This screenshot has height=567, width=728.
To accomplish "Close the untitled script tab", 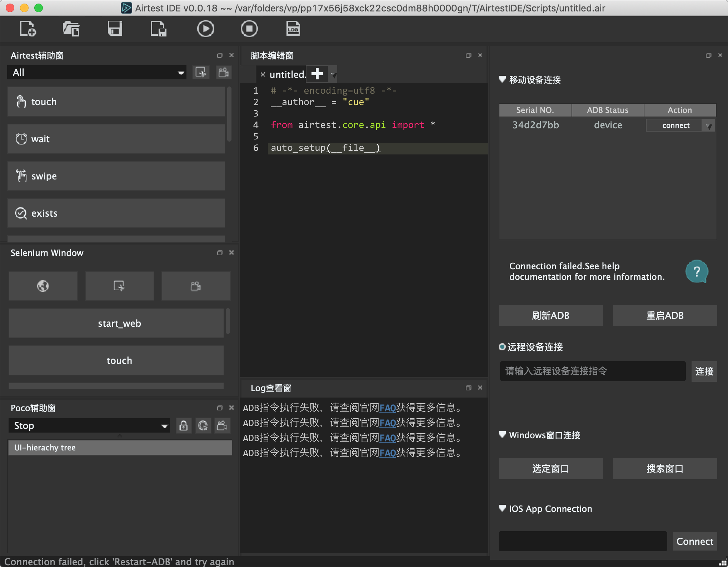I will (263, 74).
